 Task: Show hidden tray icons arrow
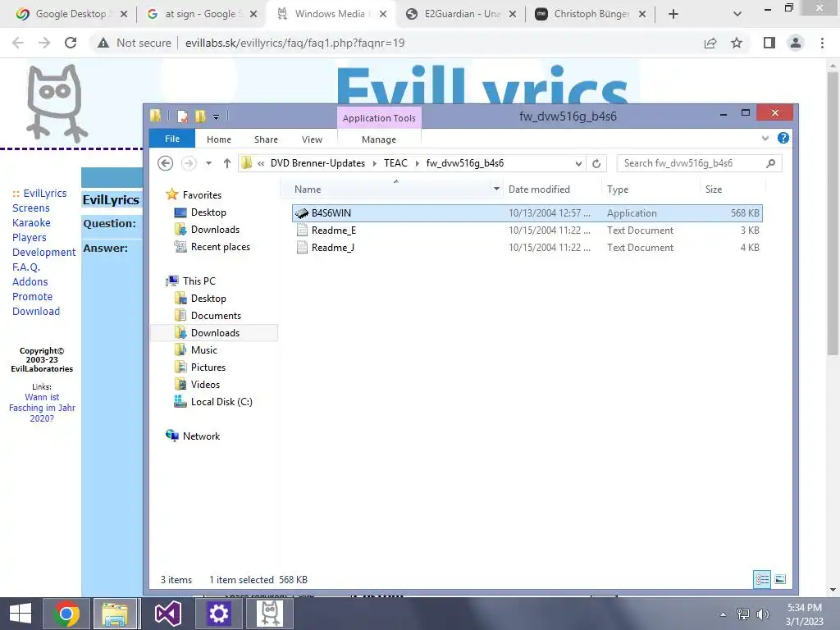pyautogui.click(x=723, y=614)
